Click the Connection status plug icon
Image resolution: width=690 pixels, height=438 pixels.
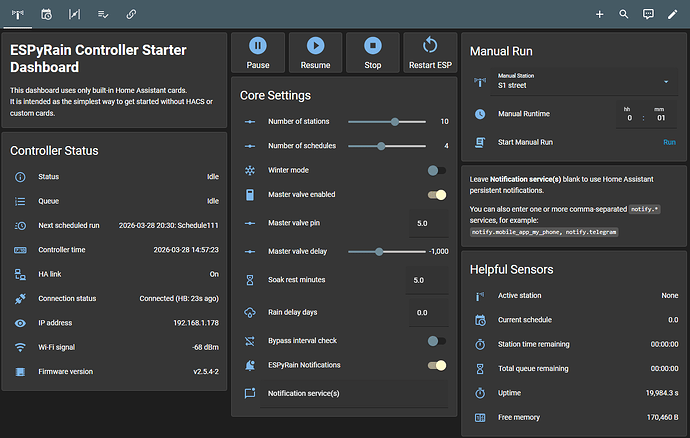coord(20,298)
